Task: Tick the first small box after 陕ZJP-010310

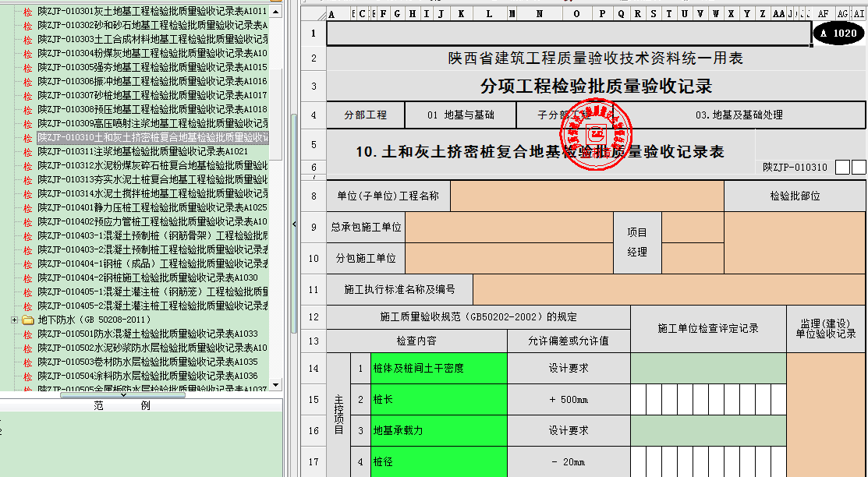Action: pyautogui.click(x=842, y=168)
